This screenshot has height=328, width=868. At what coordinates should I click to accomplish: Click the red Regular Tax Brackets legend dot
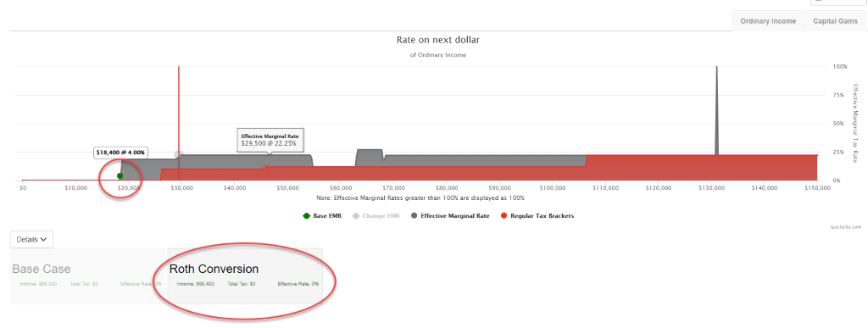click(504, 216)
